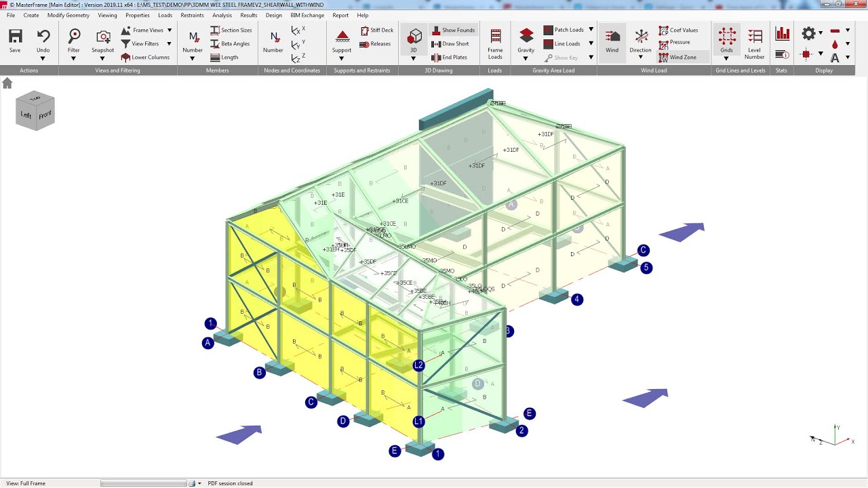Click the Releases icon

pos(375,44)
